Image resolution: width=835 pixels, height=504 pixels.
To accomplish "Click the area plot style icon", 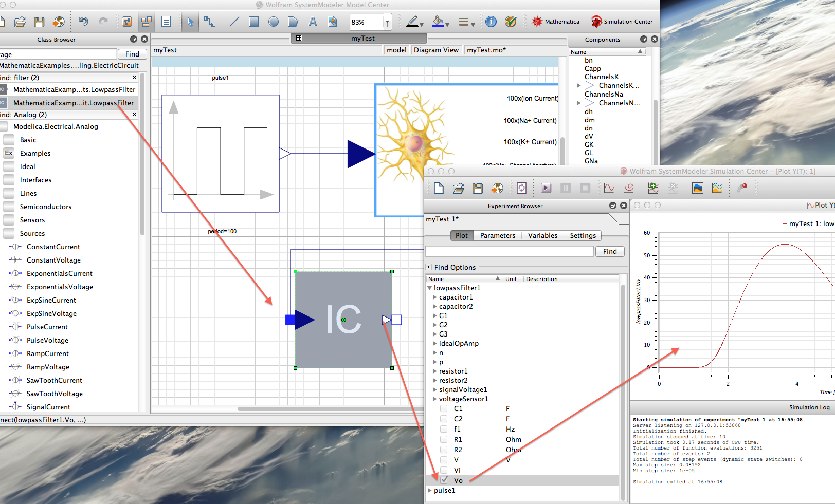I will [x=697, y=188].
